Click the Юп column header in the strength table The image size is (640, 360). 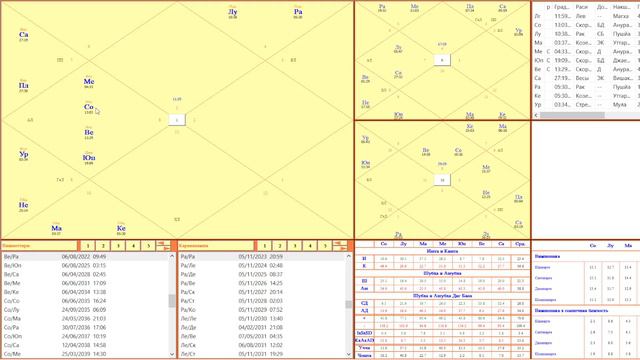462,244
